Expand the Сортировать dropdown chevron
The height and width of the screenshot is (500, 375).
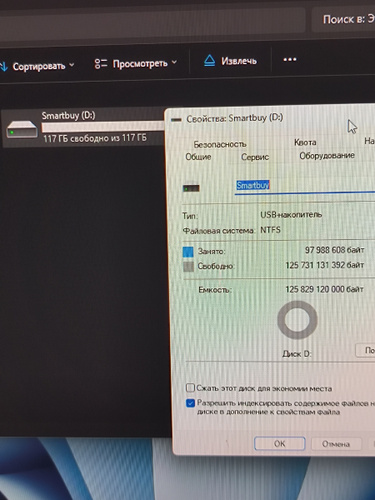[x=72, y=65]
